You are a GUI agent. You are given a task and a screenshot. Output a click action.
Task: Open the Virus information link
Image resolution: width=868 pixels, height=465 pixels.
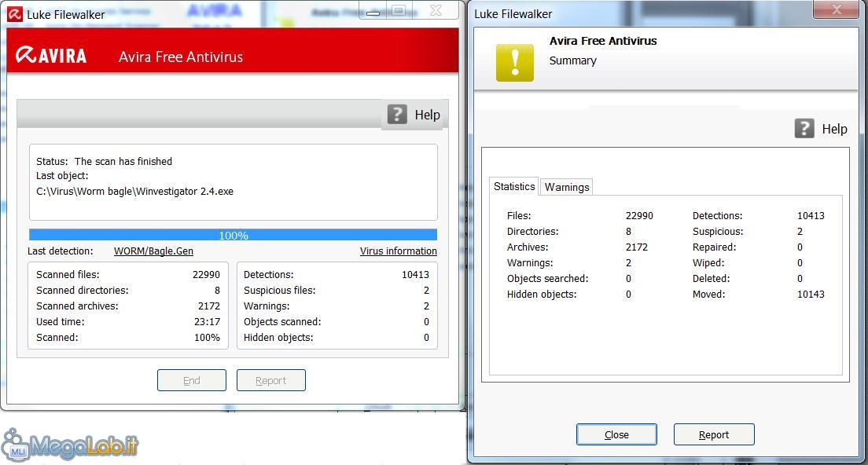(398, 251)
